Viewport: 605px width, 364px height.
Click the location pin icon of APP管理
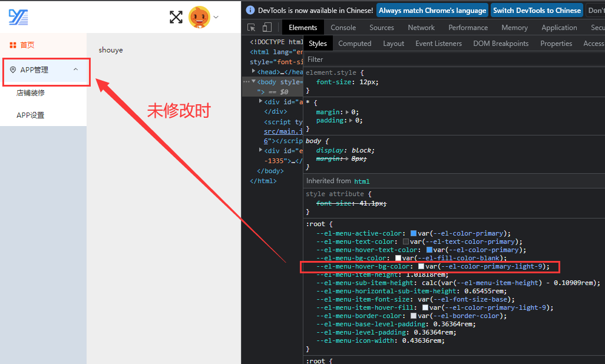13,70
